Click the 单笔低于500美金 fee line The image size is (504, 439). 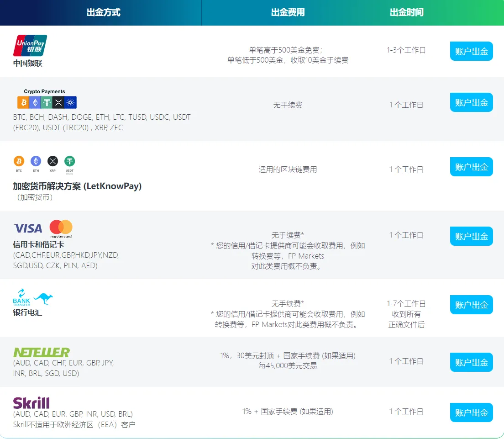pyautogui.click(x=288, y=60)
